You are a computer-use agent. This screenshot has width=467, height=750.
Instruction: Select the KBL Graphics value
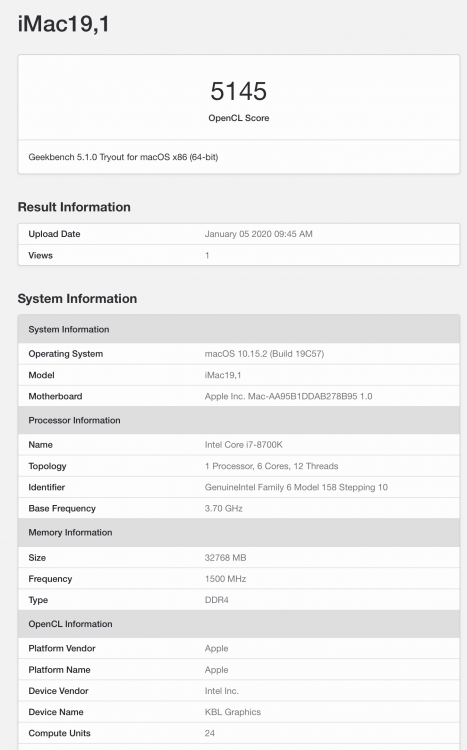tap(233, 712)
